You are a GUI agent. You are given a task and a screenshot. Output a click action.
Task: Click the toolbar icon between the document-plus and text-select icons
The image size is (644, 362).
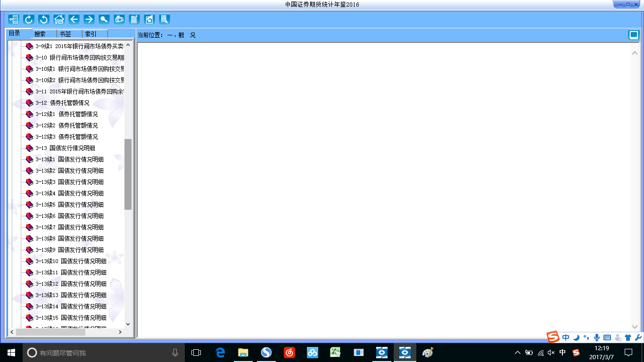click(x=149, y=19)
